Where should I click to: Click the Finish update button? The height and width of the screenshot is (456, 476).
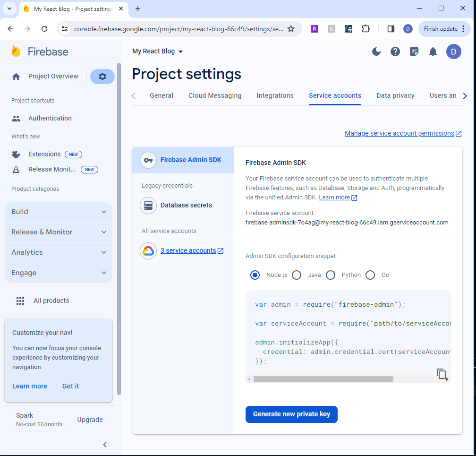point(444,29)
